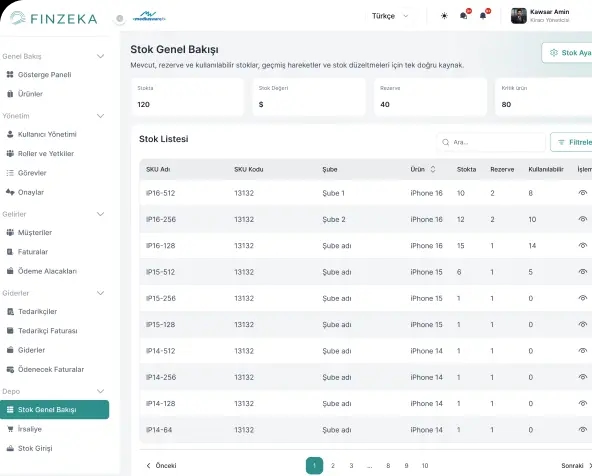This screenshot has height=476, width=592.
Task: Select page 1 in pagination
Action: tap(314, 465)
